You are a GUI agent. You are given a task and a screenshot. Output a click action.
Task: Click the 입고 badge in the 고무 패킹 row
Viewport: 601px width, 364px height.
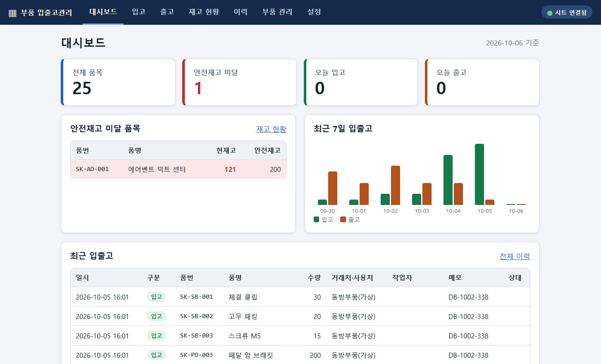click(x=156, y=316)
